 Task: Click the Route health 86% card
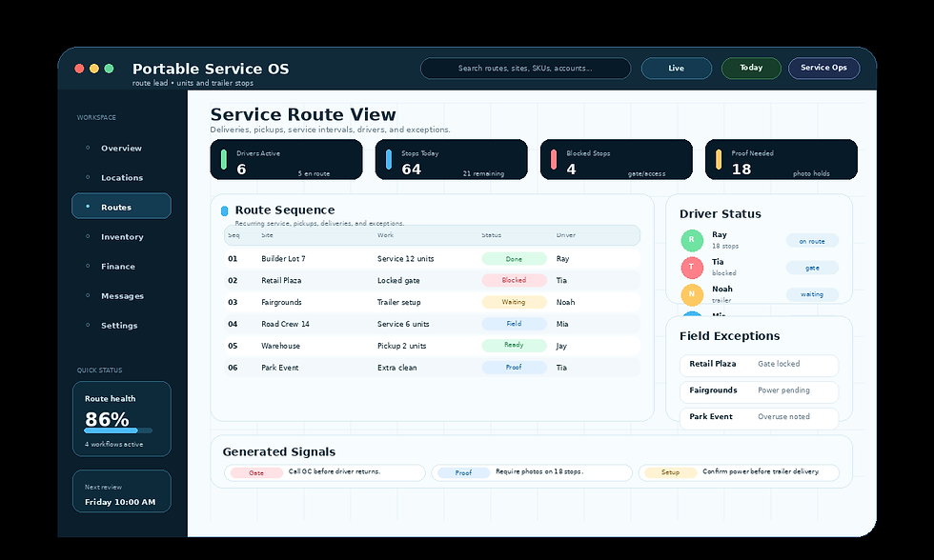(x=122, y=419)
